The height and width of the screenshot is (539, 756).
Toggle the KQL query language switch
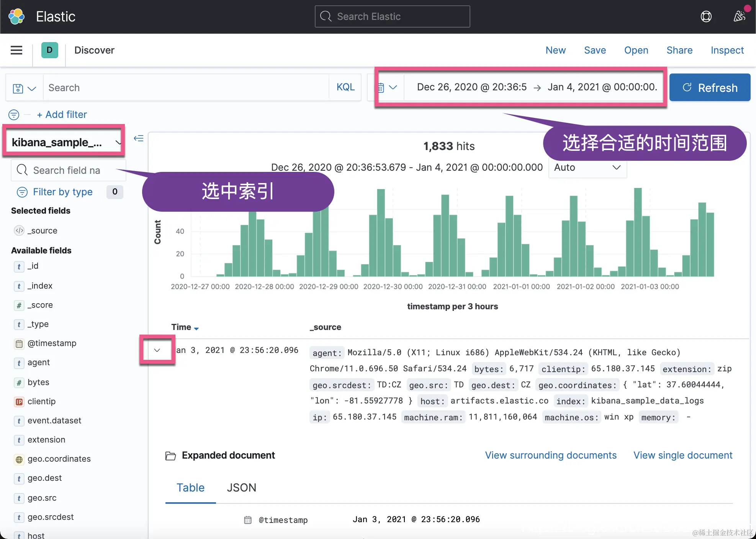click(x=345, y=87)
